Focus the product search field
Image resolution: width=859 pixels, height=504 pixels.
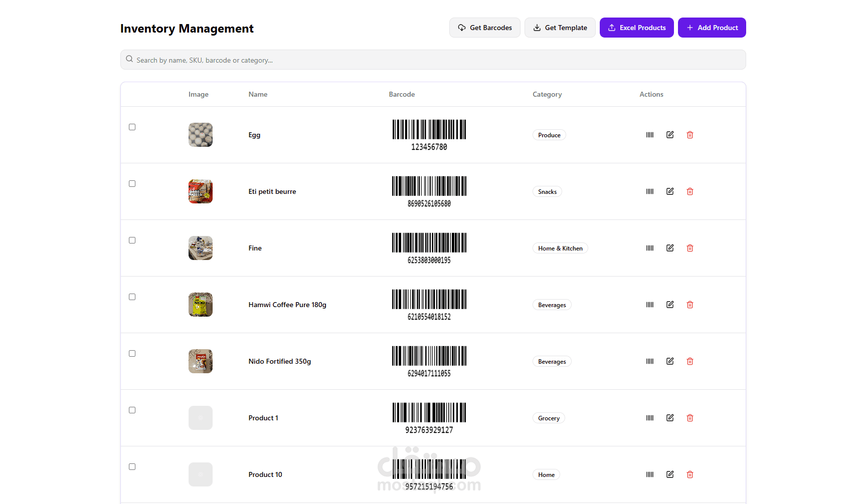coord(433,60)
